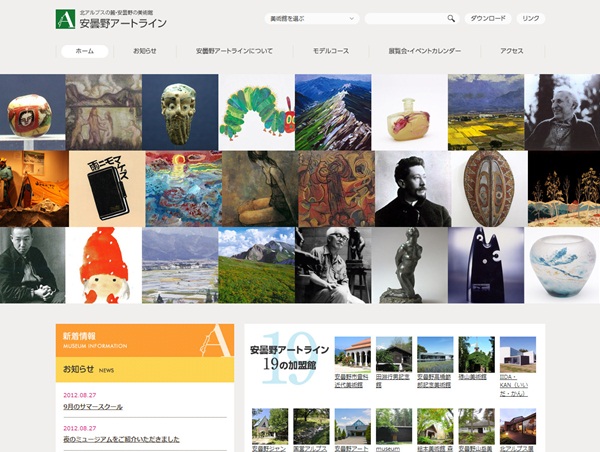This screenshot has width=600, height=452.
Task: Open the mustached man portrait photo
Action: pyautogui.click(x=413, y=189)
